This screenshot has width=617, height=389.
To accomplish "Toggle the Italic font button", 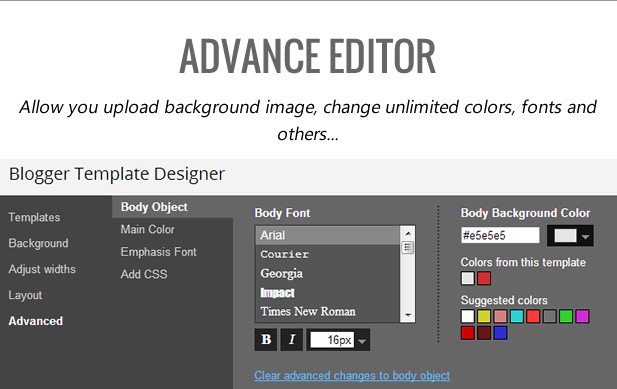I will pyautogui.click(x=292, y=339).
